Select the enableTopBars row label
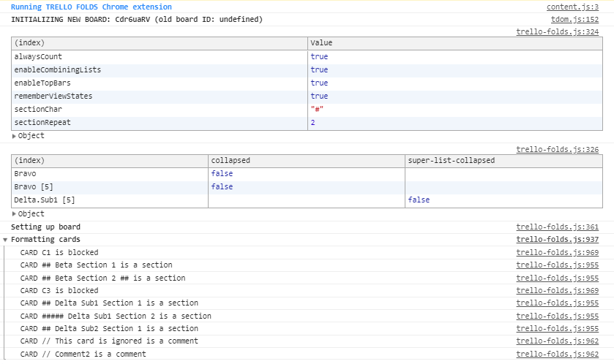 pos(42,83)
